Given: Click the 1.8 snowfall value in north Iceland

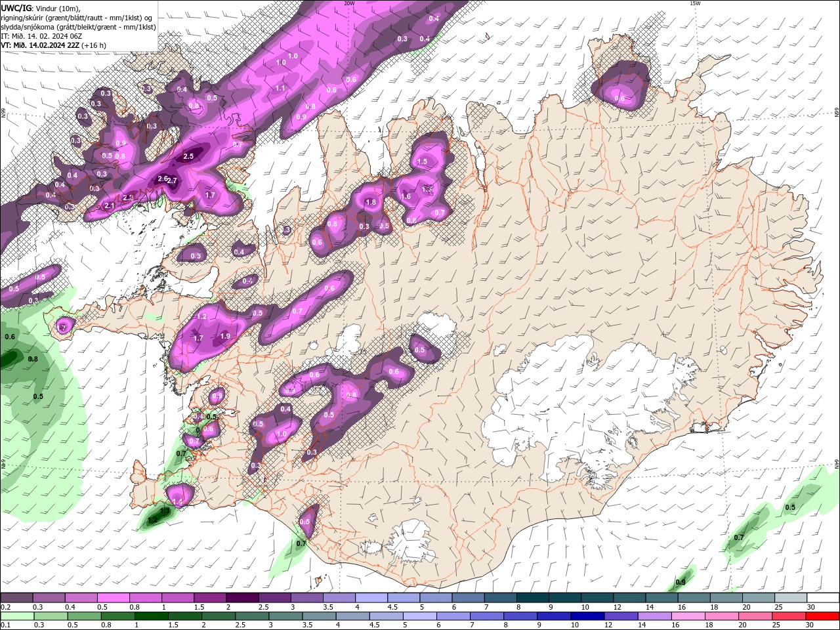Looking at the screenshot, I should tap(371, 202).
